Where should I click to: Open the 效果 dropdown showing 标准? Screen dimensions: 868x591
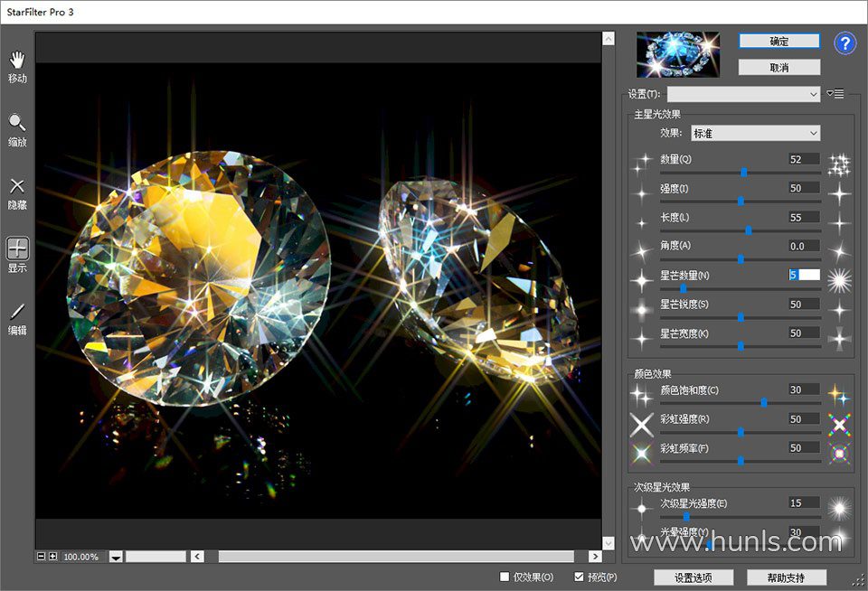756,133
